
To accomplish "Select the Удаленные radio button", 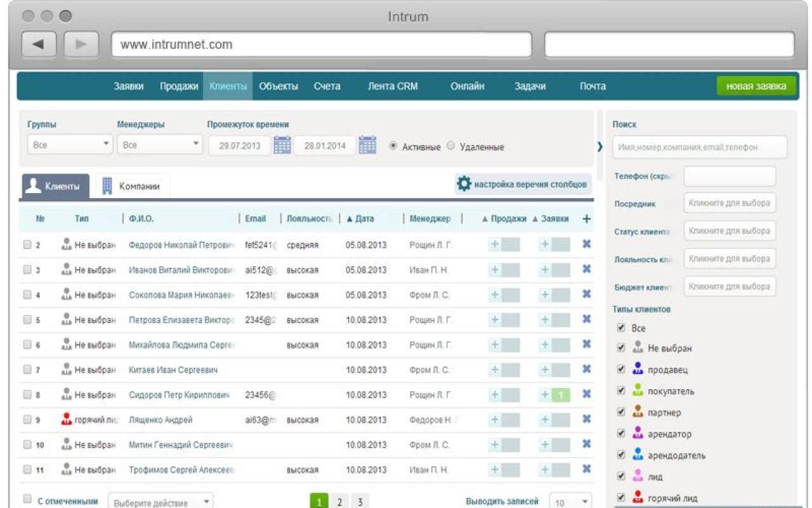I will (x=450, y=145).
